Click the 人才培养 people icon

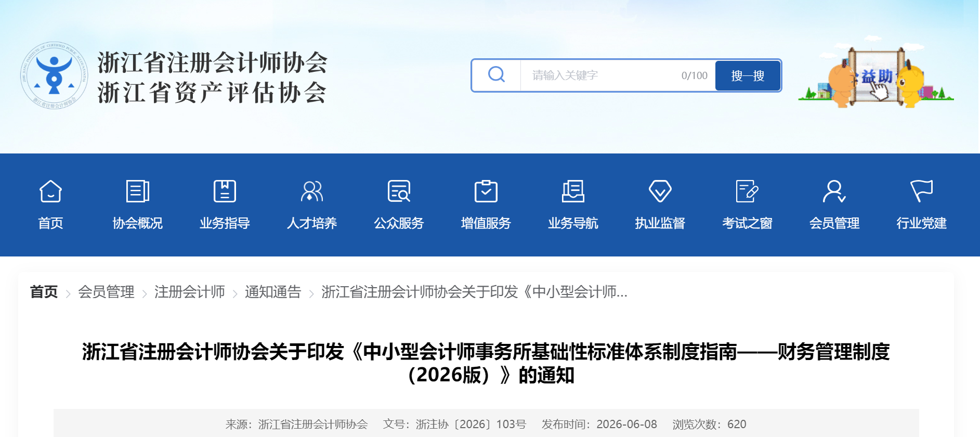[312, 191]
